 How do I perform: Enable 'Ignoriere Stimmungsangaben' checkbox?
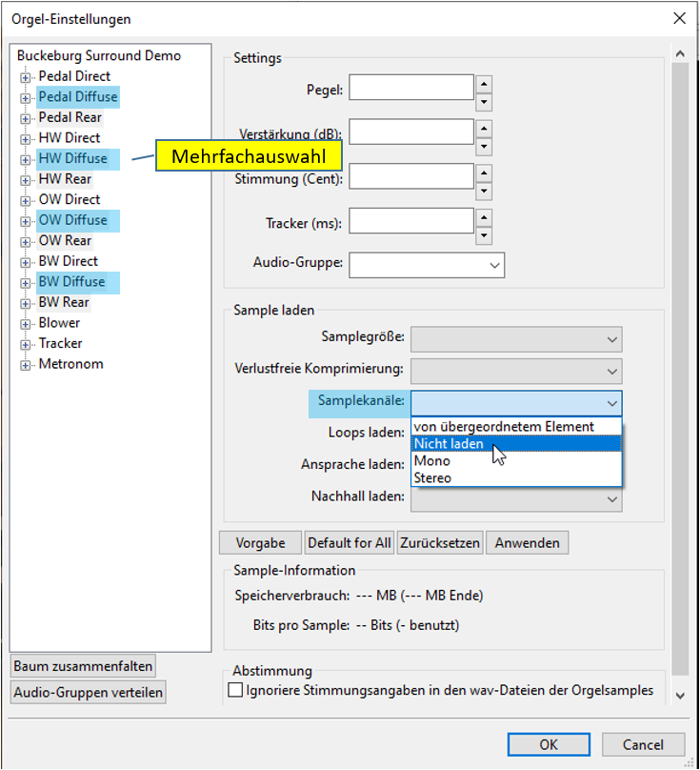(236, 691)
